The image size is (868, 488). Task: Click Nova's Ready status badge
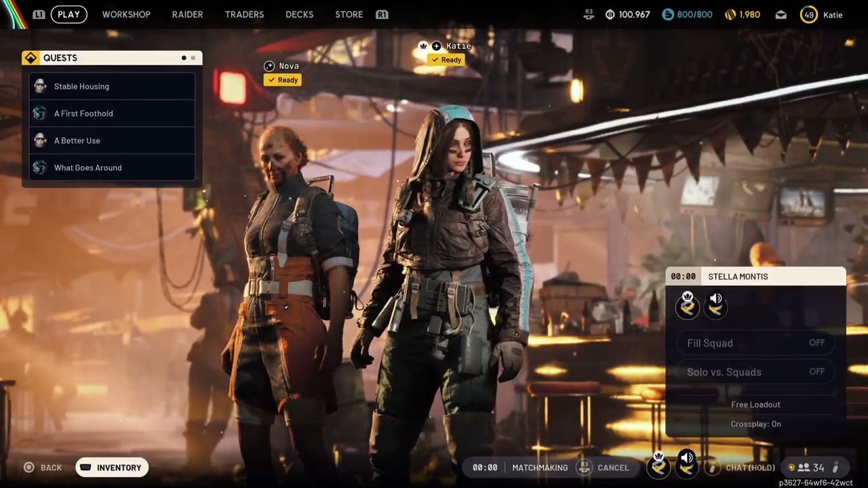282,80
